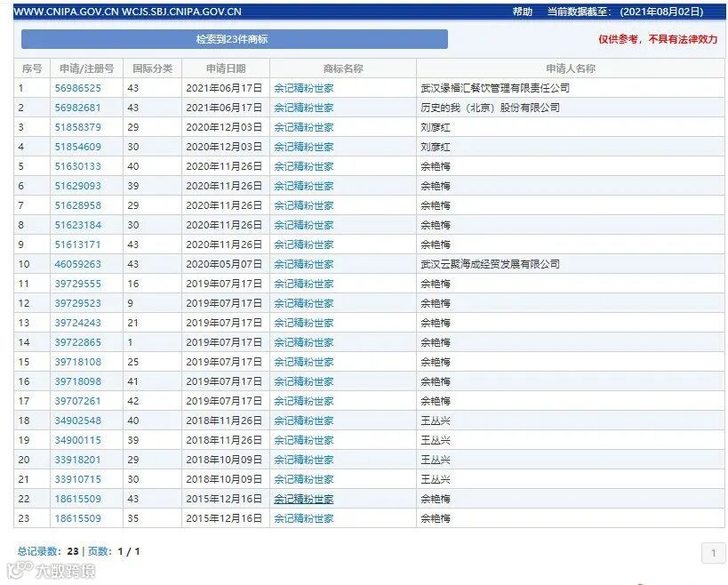Select applicant 武汉缘福汇餐饮管理有限责任公司
The image size is (728, 585).
[495, 88]
